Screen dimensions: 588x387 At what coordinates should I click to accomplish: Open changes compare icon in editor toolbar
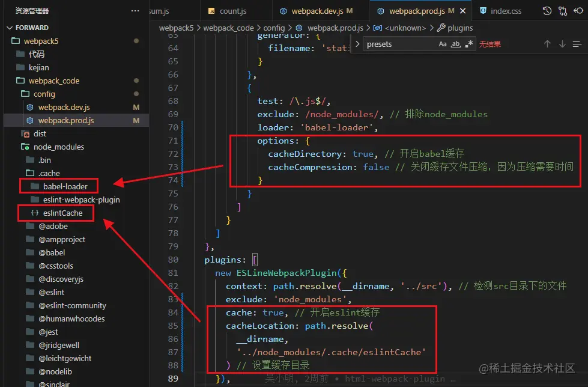click(x=563, y=11)
